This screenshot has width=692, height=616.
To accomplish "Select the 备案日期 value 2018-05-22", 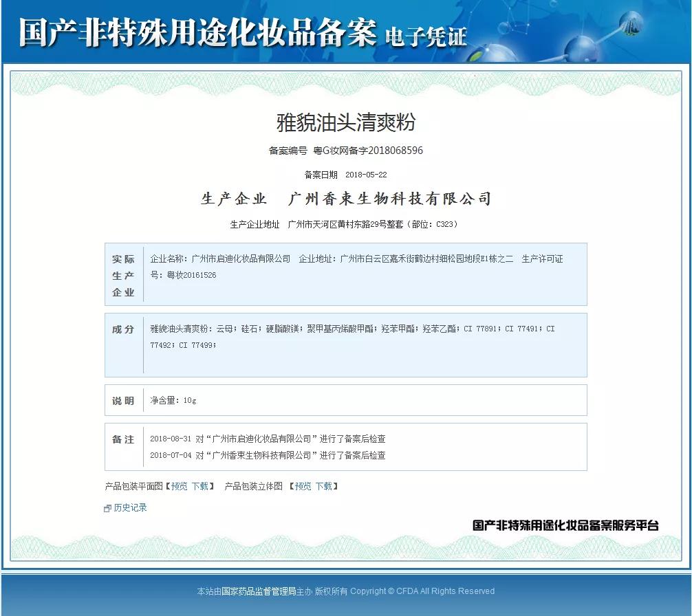I will [367, 174].
